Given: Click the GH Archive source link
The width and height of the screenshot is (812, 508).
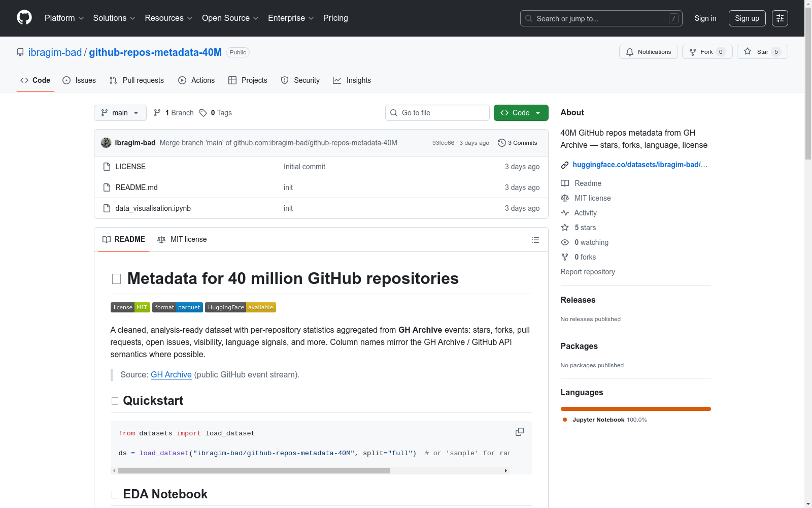Looking at the screenshot, I should click(171, 375).
